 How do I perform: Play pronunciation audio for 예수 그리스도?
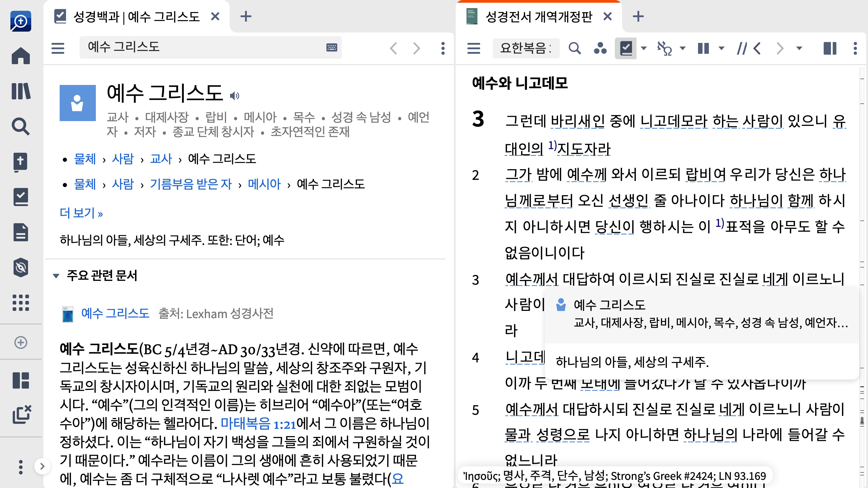235,96
